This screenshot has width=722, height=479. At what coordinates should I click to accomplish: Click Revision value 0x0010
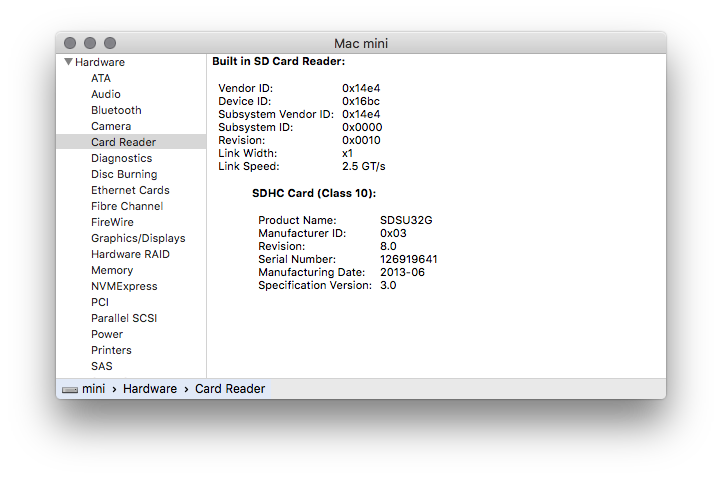(x=361, y=140)
